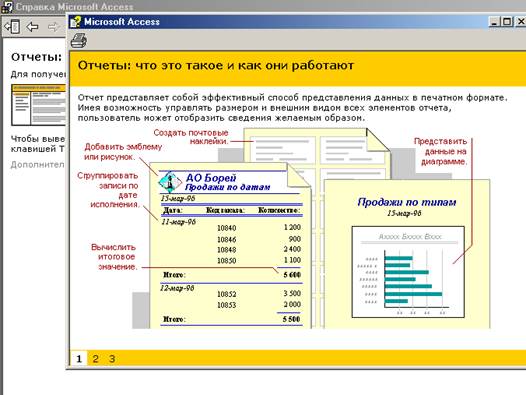The height and width of the screenshot is (395, 526).
Task: Click the report thumbnail in Справка window
Action: coord(38,105)
